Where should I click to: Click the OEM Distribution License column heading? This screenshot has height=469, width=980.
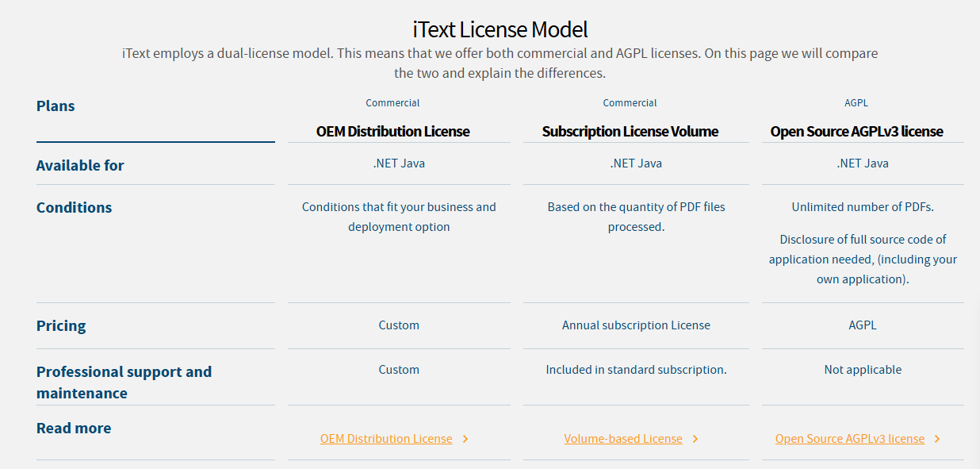point(393,132)
